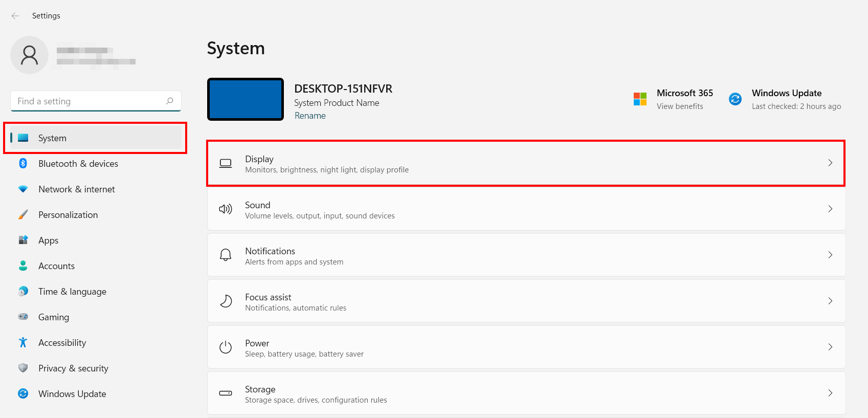Click the Personalization paintbrush icon
The height and width of the screenshot is (418, 868).
pyautogui.click(x=23, y=214)
